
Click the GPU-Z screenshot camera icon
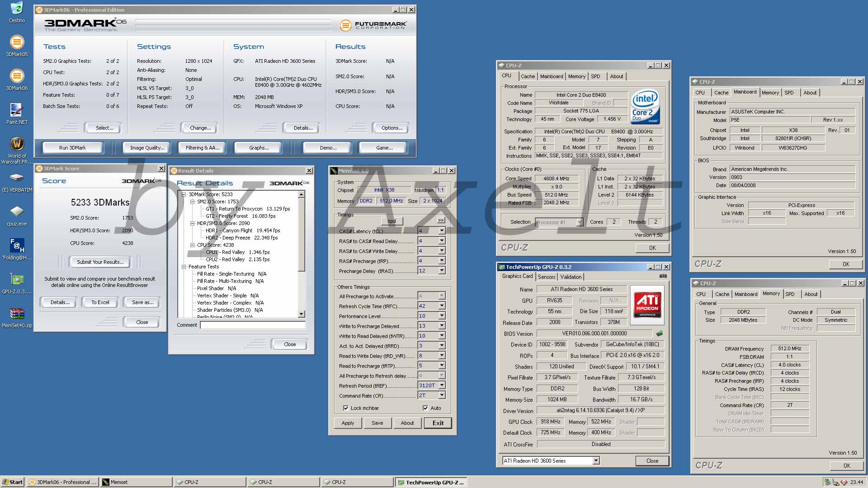click(x=663, y=276)
